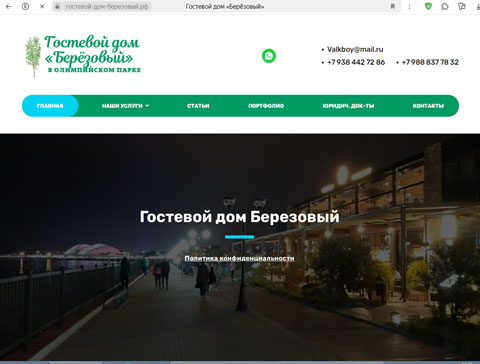Click the address bar URL field
Screen dimensions: 480x364
point(107,6)
